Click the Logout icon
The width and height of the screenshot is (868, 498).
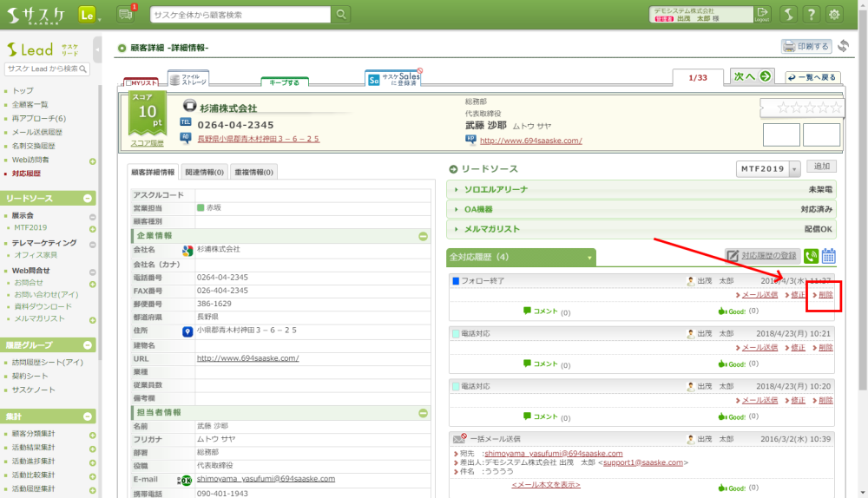761,14
